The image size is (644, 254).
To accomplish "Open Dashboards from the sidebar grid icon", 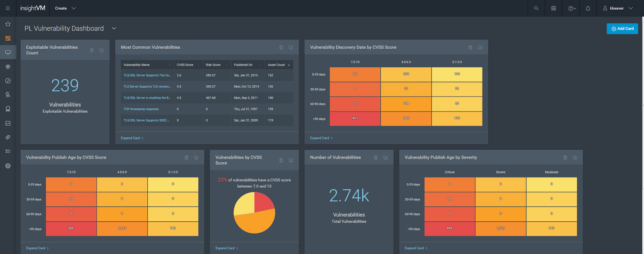I will pyautogui.click(x=8, y=38).
